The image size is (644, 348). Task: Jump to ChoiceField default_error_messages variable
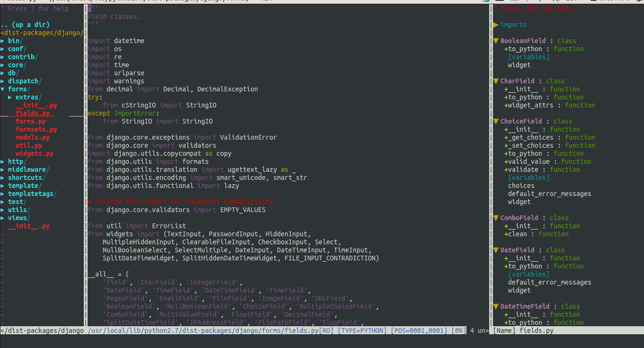tap(550, 194)
